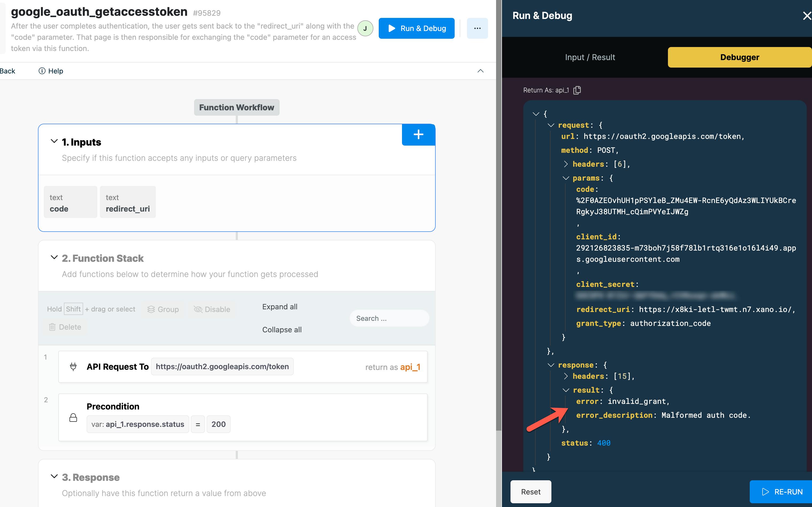Image resolution: width=812 pixels, height=507 pixels.
Task: Expand response headers [15] node
Action: [566, 376]
